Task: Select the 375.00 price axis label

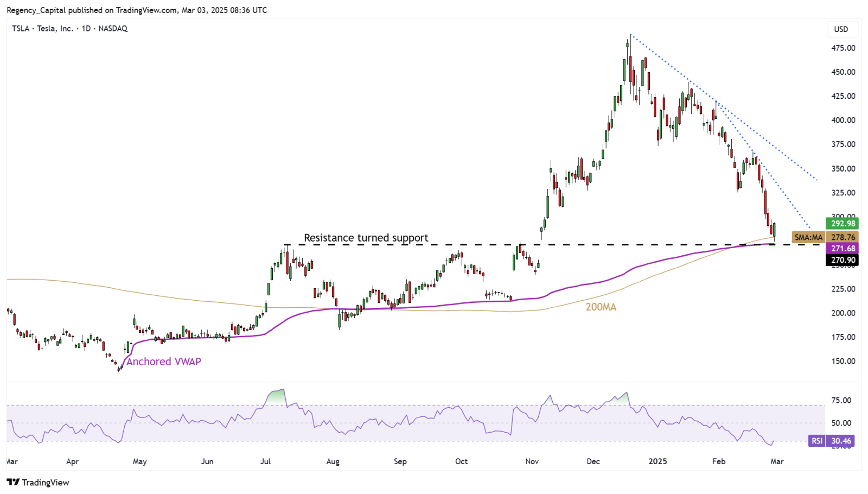Action: coord(843,144)
